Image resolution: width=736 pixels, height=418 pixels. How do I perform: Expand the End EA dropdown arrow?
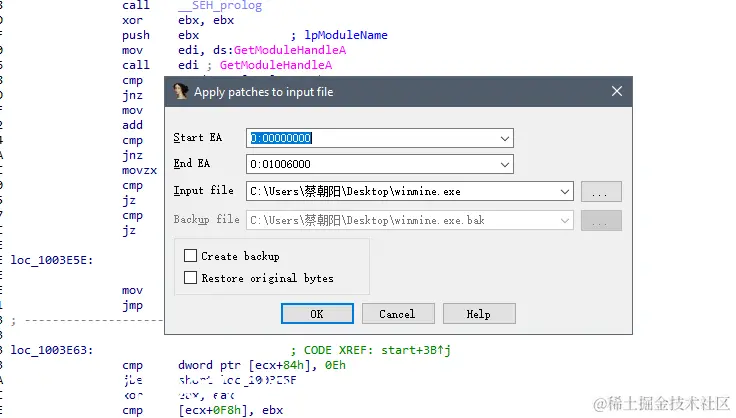(x=505, y=164)
